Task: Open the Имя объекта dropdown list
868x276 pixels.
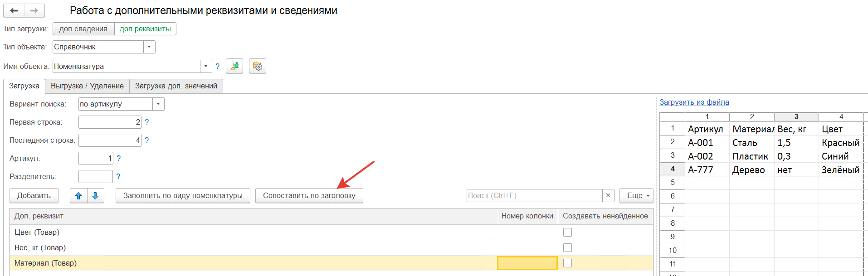Action: pos(206,66)
